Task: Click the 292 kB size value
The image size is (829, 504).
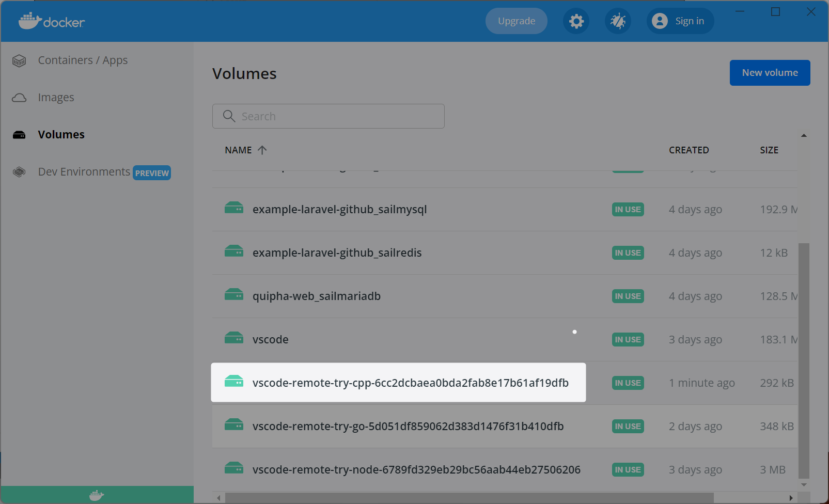Action: [x=777, y=383]
